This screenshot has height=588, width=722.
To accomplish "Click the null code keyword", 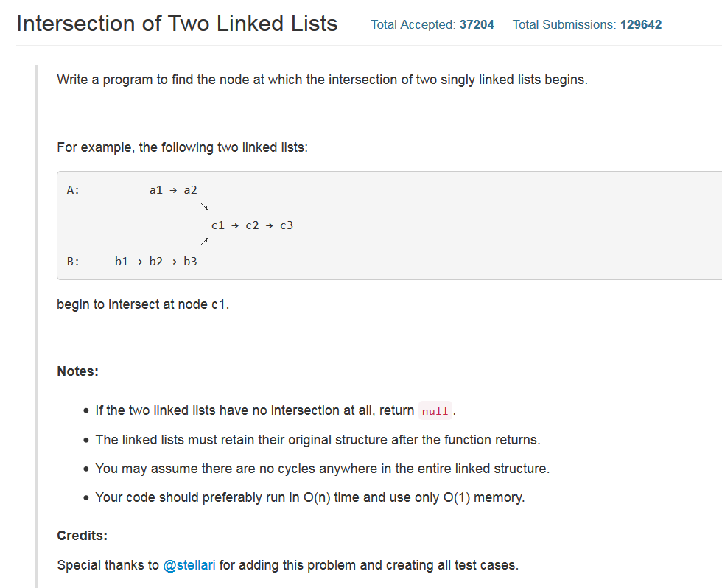I will click(x=435, y=410).
